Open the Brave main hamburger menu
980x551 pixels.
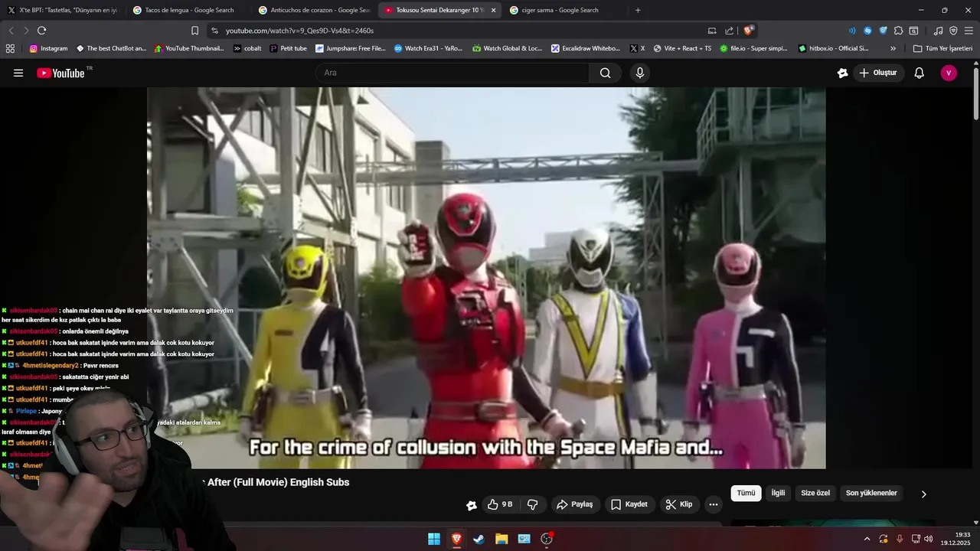tap(969, 31)
